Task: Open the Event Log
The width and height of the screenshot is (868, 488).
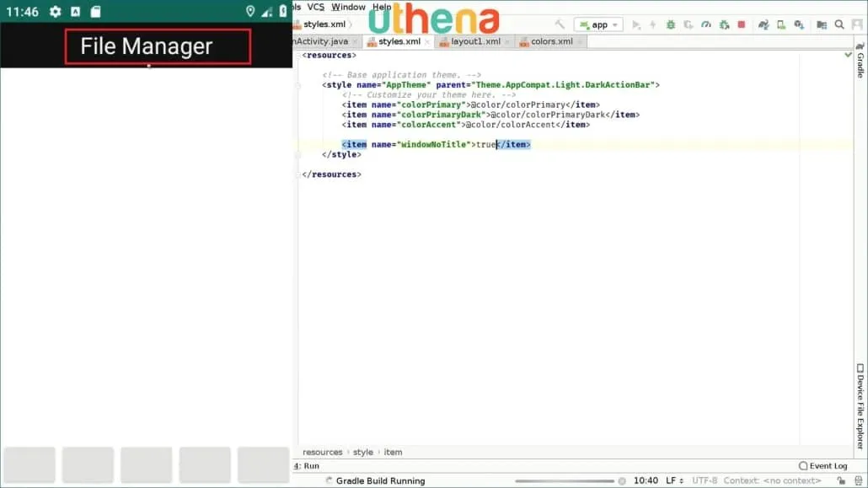Action: pos(822,466)
